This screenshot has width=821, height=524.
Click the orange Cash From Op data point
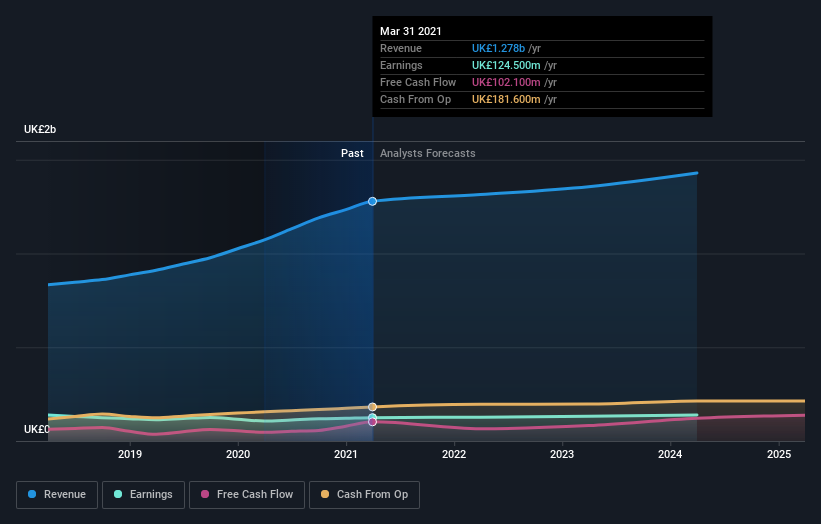372,407
